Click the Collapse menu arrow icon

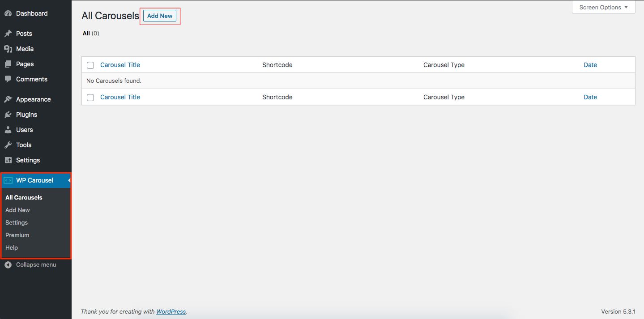(x=8, y=265)
